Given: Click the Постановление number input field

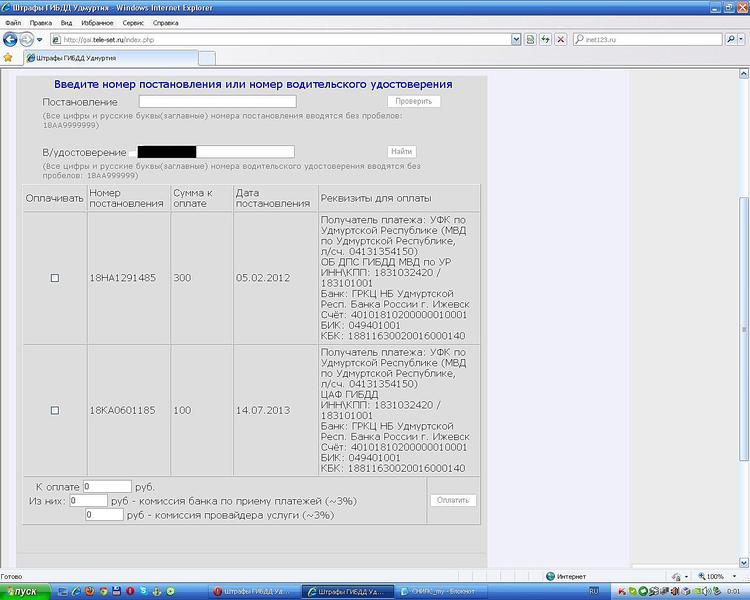Looking at the screenshot, I should 217,102.
